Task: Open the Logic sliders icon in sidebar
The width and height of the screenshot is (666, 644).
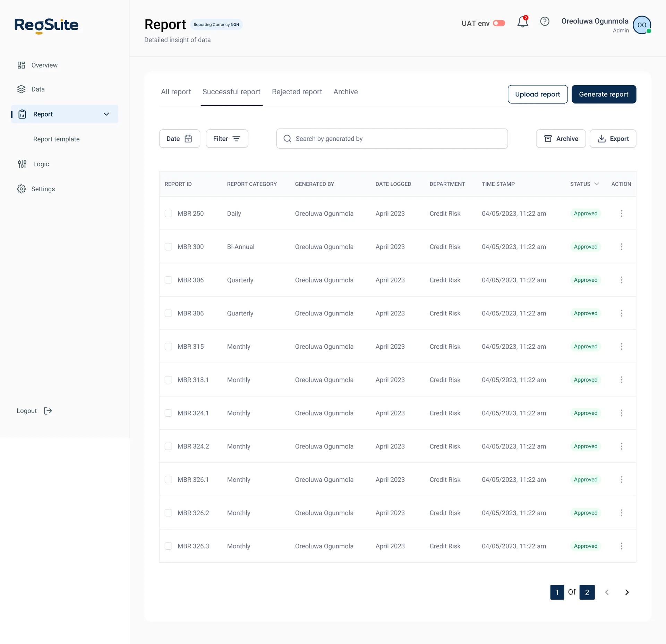Action: tap(22, 164)
